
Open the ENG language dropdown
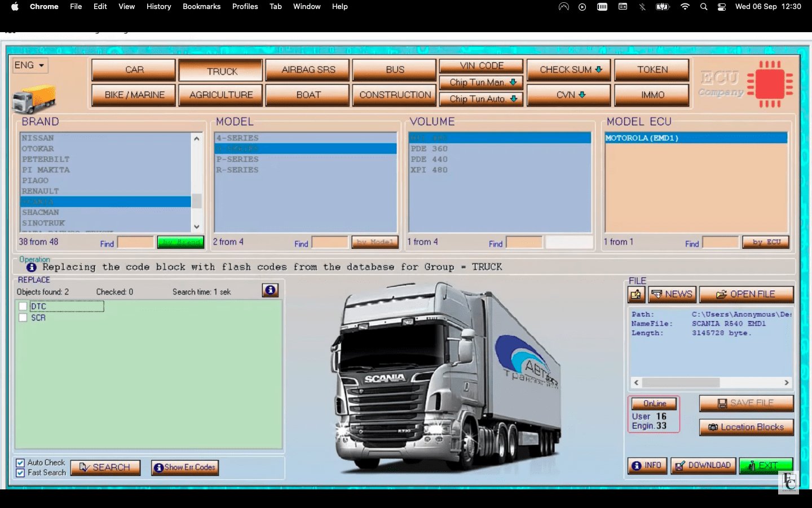tap(30, 65)
